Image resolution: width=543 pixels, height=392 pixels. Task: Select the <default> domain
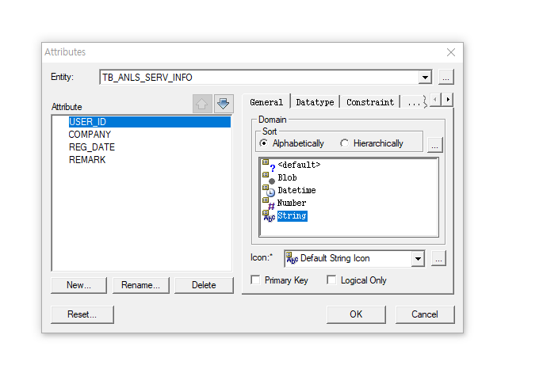point(299,165)
